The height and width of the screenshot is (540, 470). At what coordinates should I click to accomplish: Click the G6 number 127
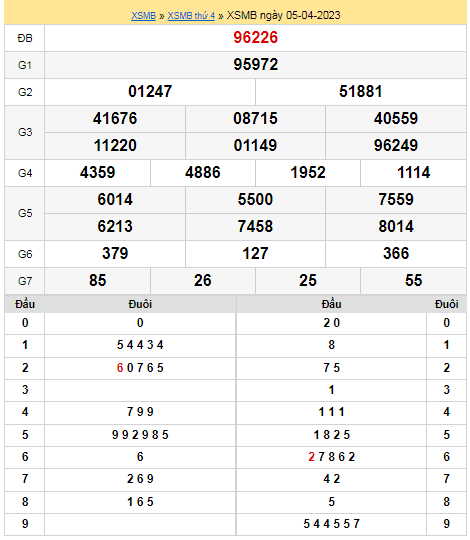tap(255, 253)
